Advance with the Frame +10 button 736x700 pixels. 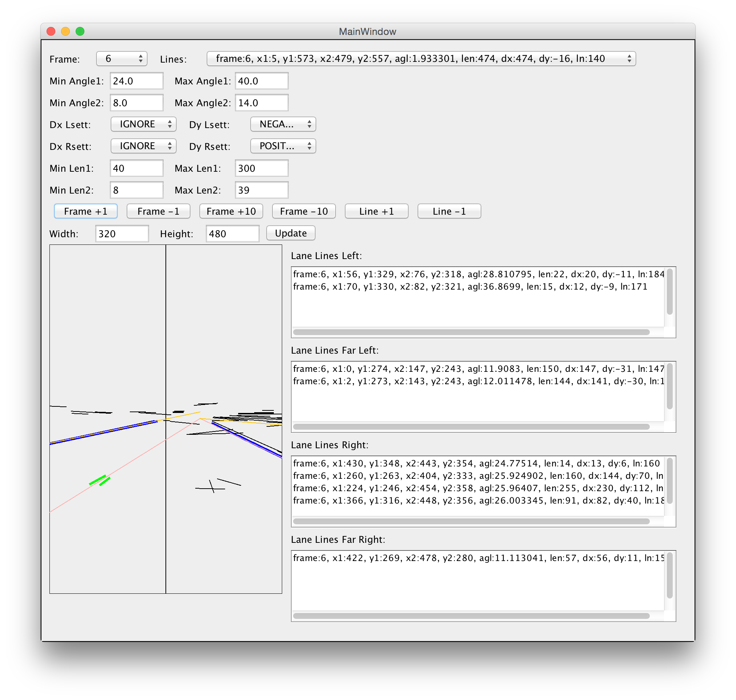point(231,212)
